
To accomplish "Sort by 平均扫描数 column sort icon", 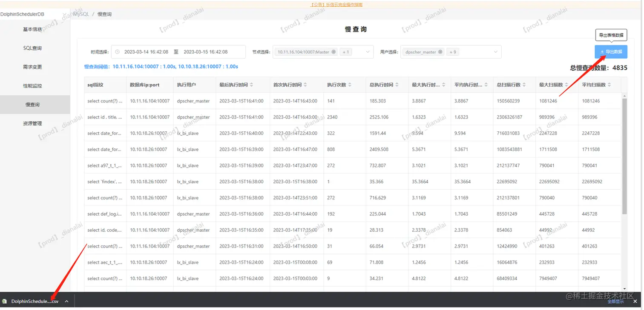I will (609, 85).
